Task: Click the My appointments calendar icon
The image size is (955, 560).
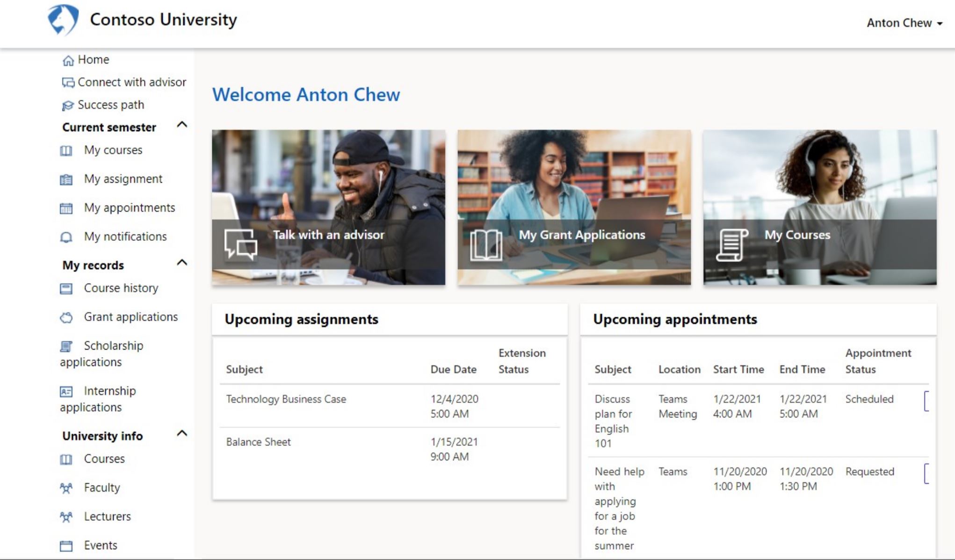Action: point(66,208)
